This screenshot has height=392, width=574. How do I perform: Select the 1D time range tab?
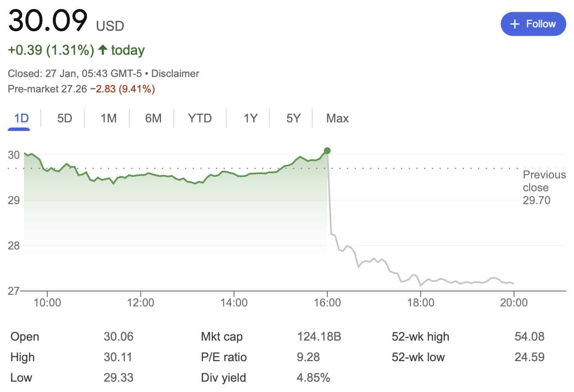[x=21, y=118]
